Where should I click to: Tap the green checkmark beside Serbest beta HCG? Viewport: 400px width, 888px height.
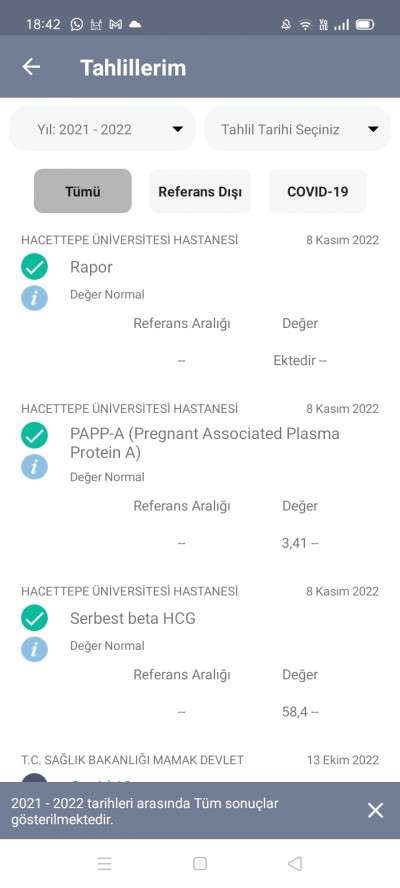(x=35, y=618)
